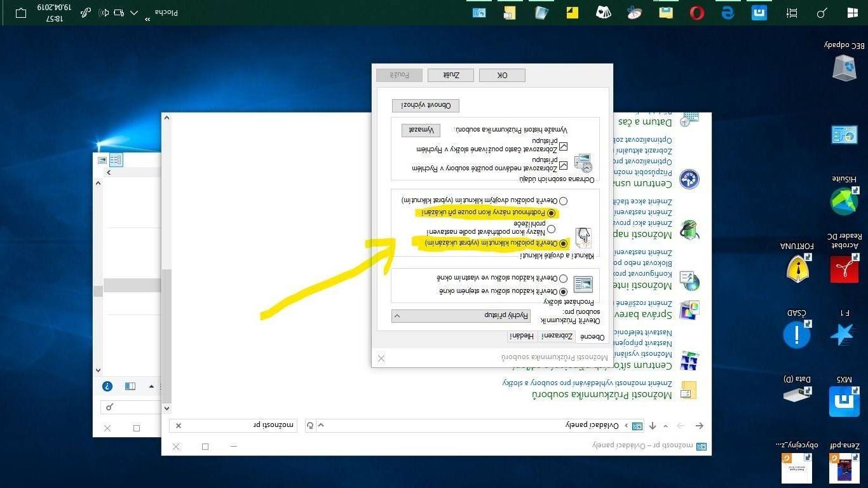Select the Zena.pdf desktop file
The width and height of the screenshot is (868, 488).
click(844, 463)
